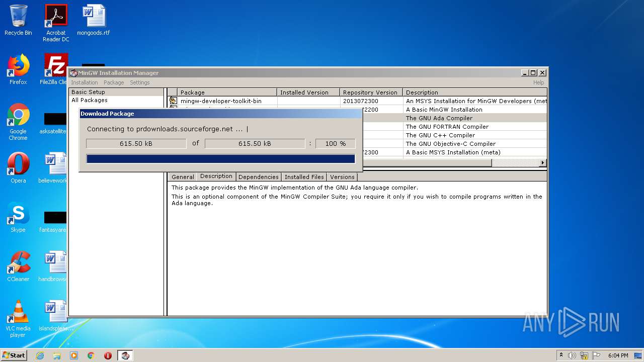The image size is (644, 362).
Task: Click the MinGW installer taskbar button
Action: [125, 355]
